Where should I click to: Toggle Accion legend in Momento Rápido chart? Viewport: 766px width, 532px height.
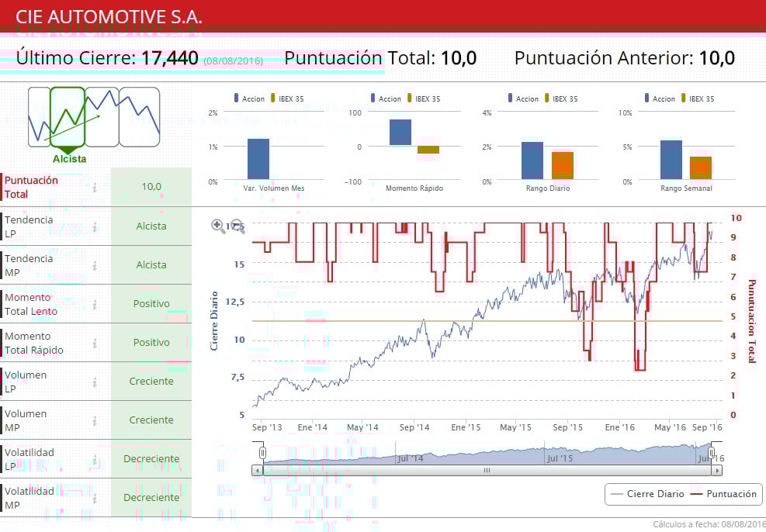click(386, 98)
